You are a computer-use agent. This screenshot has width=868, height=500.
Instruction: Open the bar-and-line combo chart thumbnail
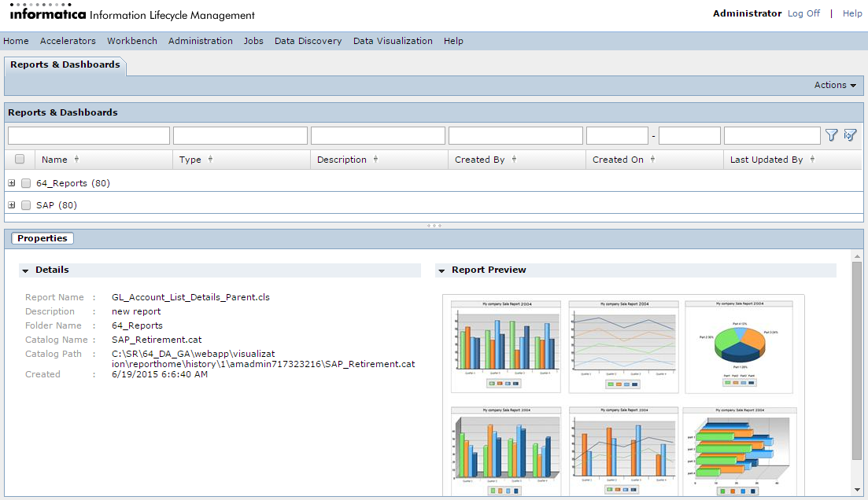[623, 451]
